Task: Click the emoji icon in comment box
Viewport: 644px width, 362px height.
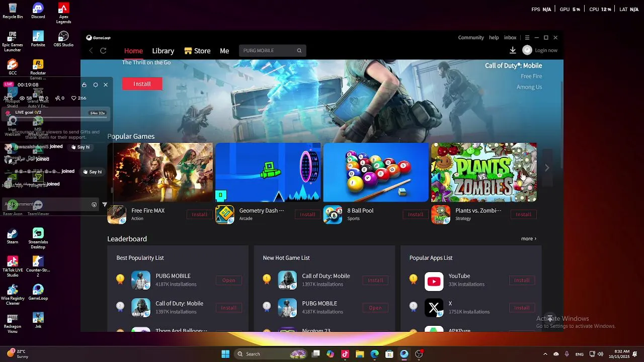Action: click(x=94, y=205)
